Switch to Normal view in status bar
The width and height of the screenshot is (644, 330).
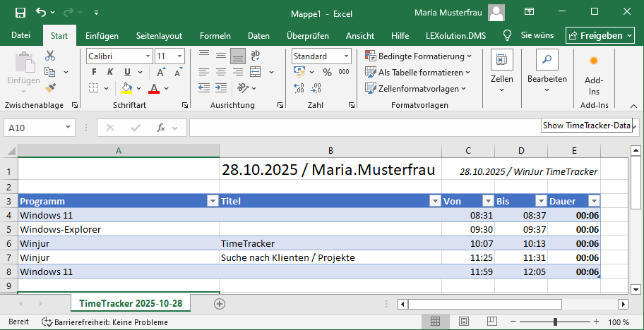tap(436, 322)
